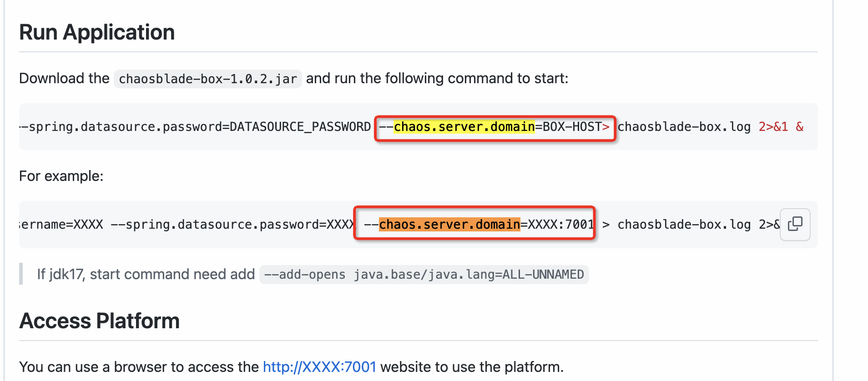Click the red 2>&1 & text
Viewport: 868px width, 381px height.
point(781,126)
